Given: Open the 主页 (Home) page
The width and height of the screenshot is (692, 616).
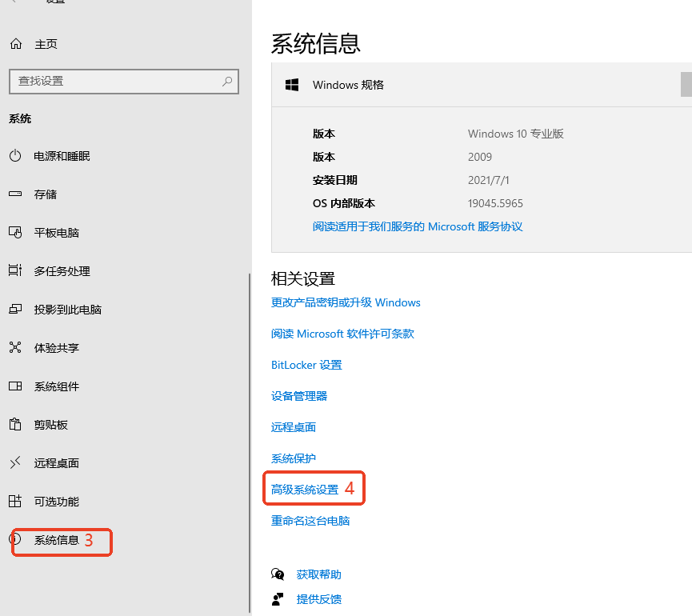Looking at the screenshot, I should tap(48, 43).
